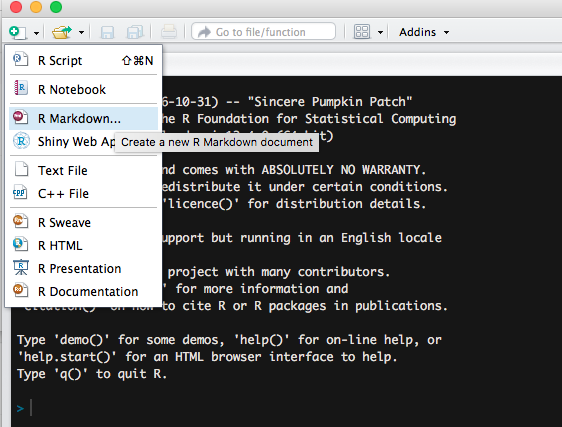Click the green zoom window button

tap(56, 7)
